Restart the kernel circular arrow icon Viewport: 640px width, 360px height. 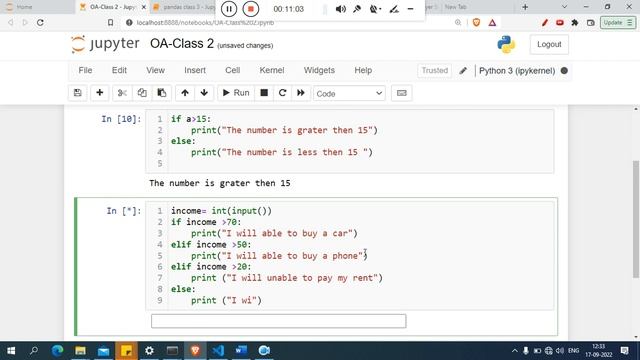282,93
